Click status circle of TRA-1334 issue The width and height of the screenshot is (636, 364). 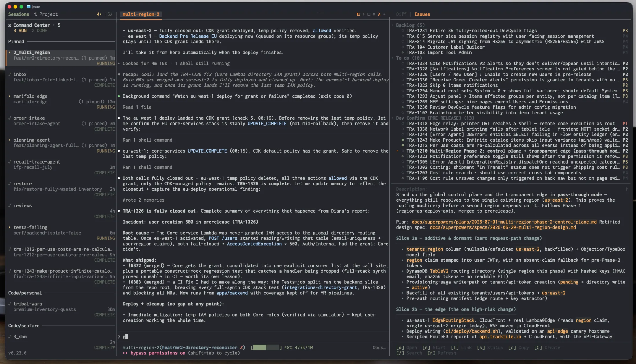pos(402,63)
